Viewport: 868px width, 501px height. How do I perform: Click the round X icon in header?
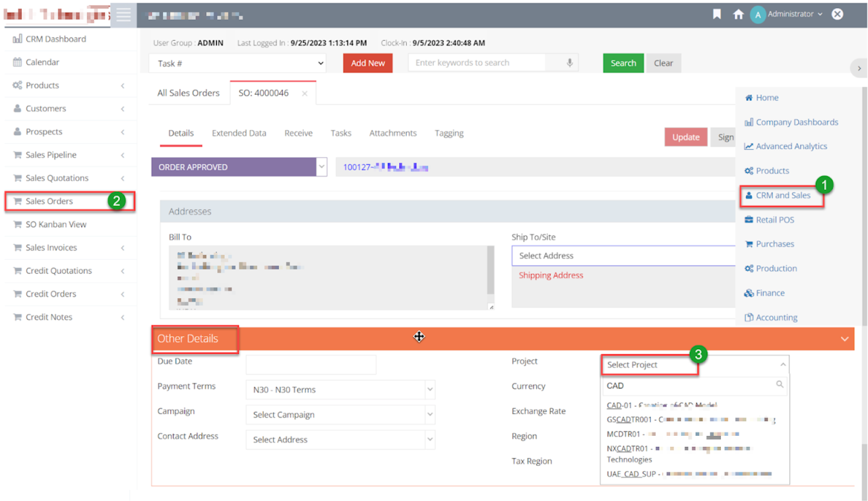tap(837, 14)
